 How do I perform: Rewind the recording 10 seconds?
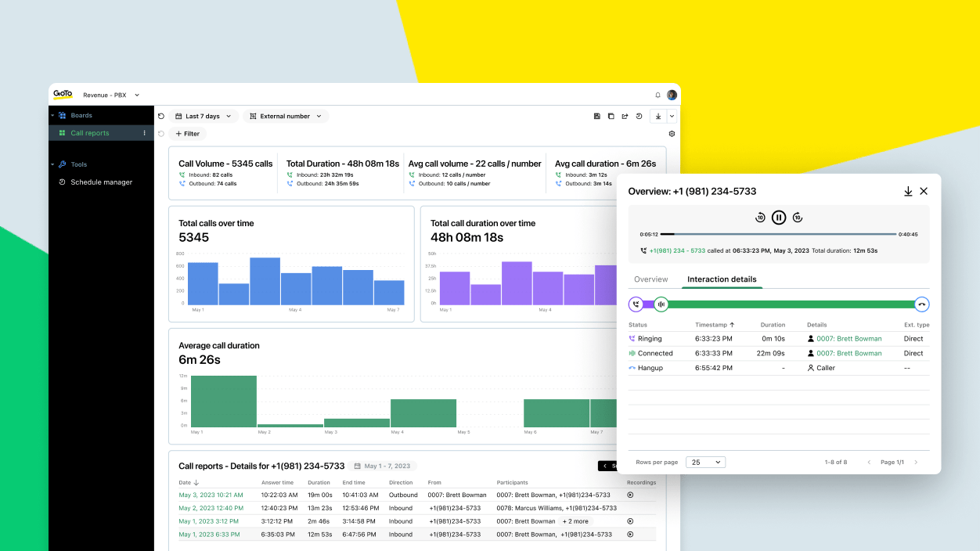coord(760,218)
